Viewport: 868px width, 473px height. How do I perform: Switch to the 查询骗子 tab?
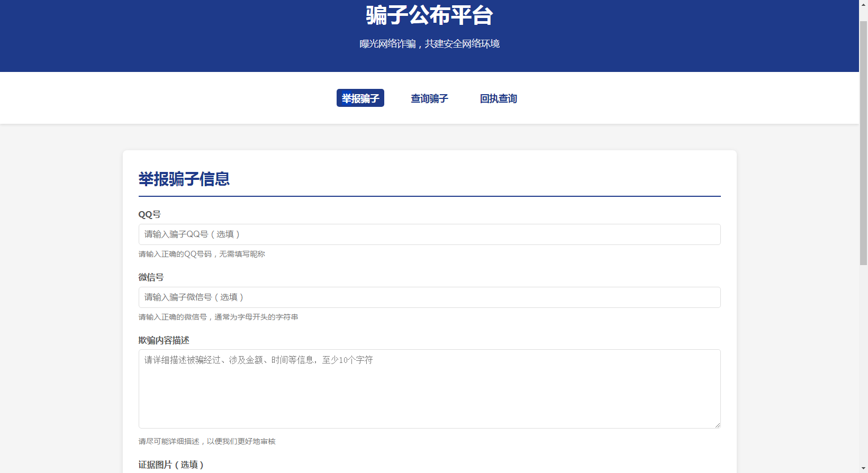point(429,98)
